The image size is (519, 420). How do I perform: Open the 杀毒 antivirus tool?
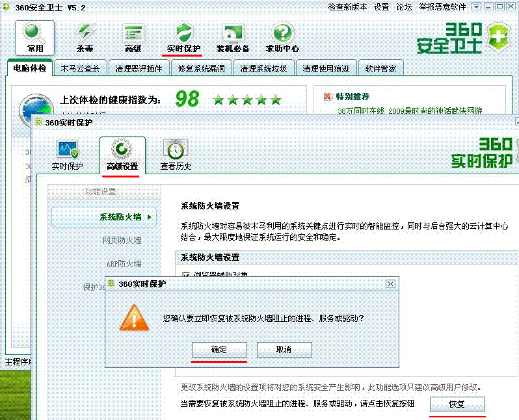tap(85, 38)
